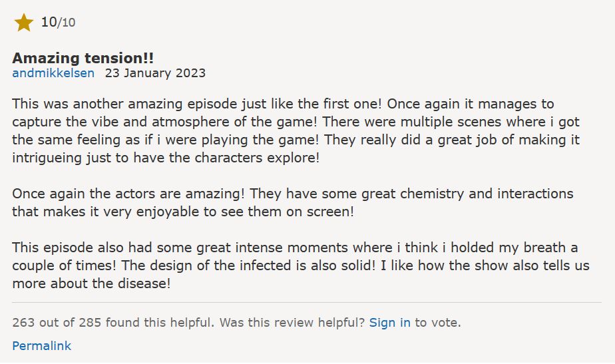Open the andmikkelsen user profile link
The height and width of the screenshot is (364, 615).
[53, 73]
